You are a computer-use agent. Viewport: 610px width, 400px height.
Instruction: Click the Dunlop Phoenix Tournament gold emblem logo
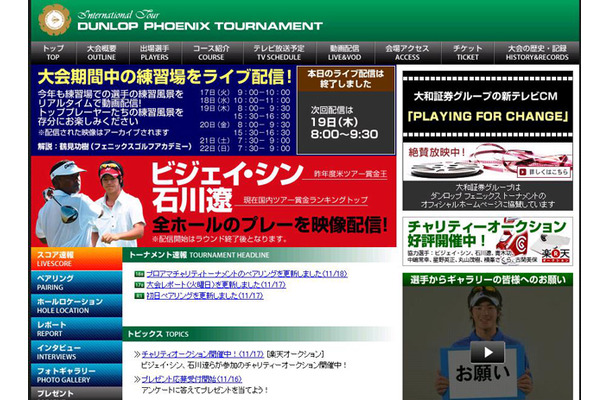point(54,19)
